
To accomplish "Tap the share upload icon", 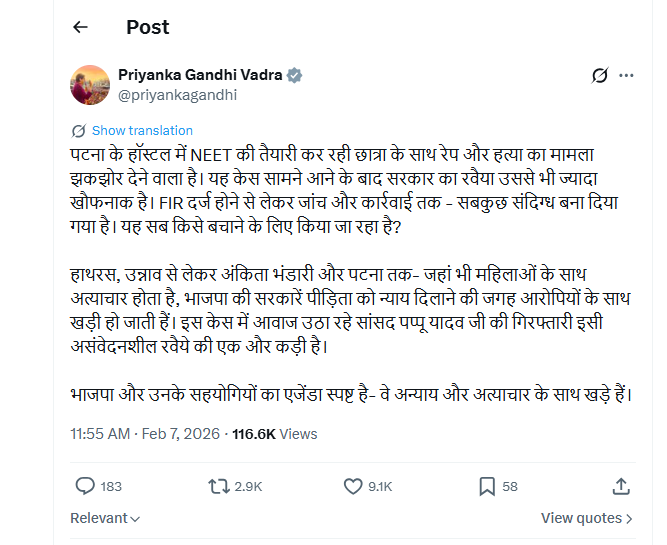I will (x=620, y=486).
